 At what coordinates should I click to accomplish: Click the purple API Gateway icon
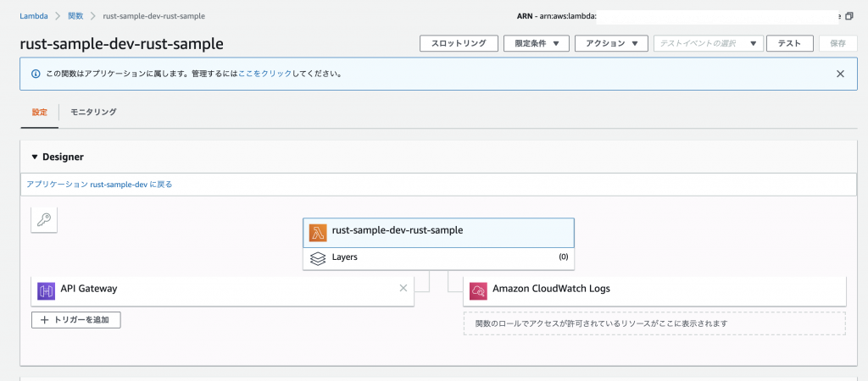click(x=46, y=291)
